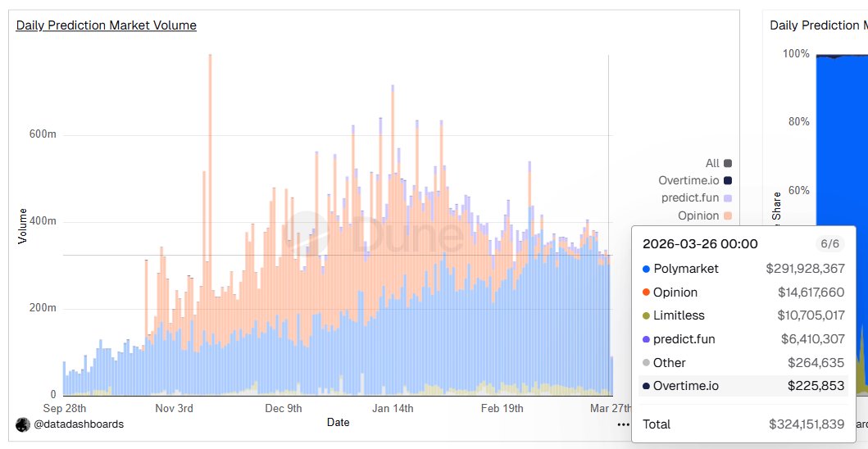The image size is (868, 449).
Task: Click the gray Other dot in tooltip
Action: coord(645,363)
